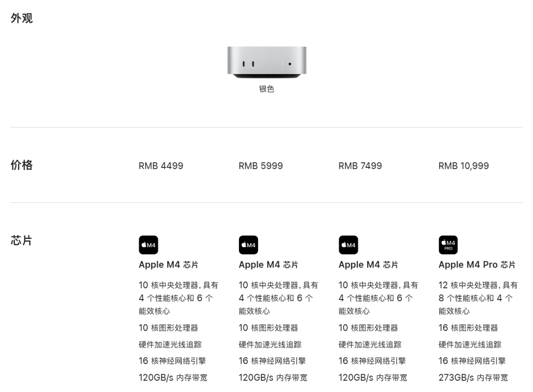Click 120GB/s 内存带宽 in RMB 4499 column
Screen dimensions: 533x392
point(173,378)
